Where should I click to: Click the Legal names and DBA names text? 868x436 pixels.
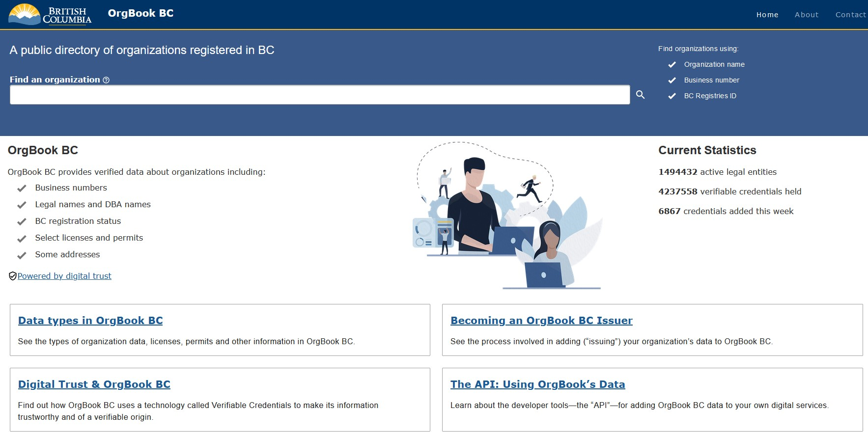93,204
